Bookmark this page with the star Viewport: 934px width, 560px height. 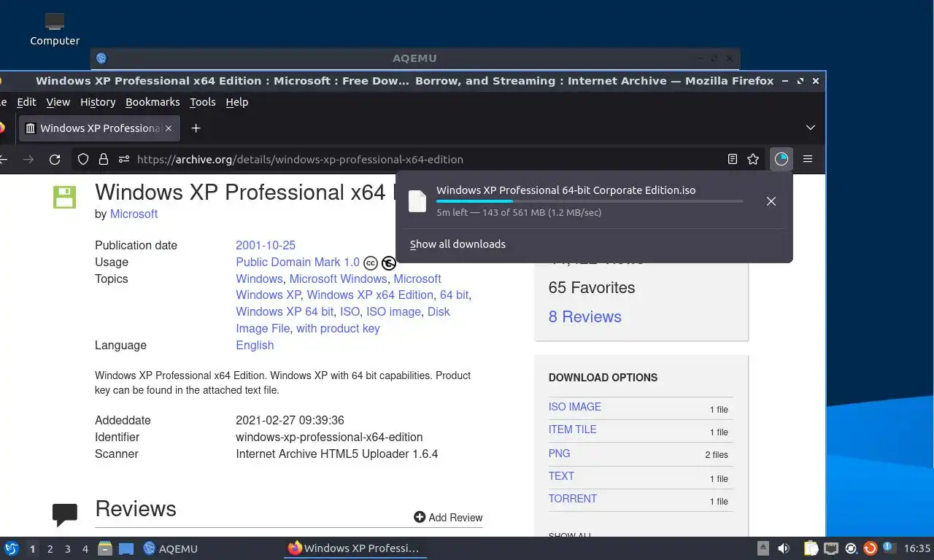(753, 159)
